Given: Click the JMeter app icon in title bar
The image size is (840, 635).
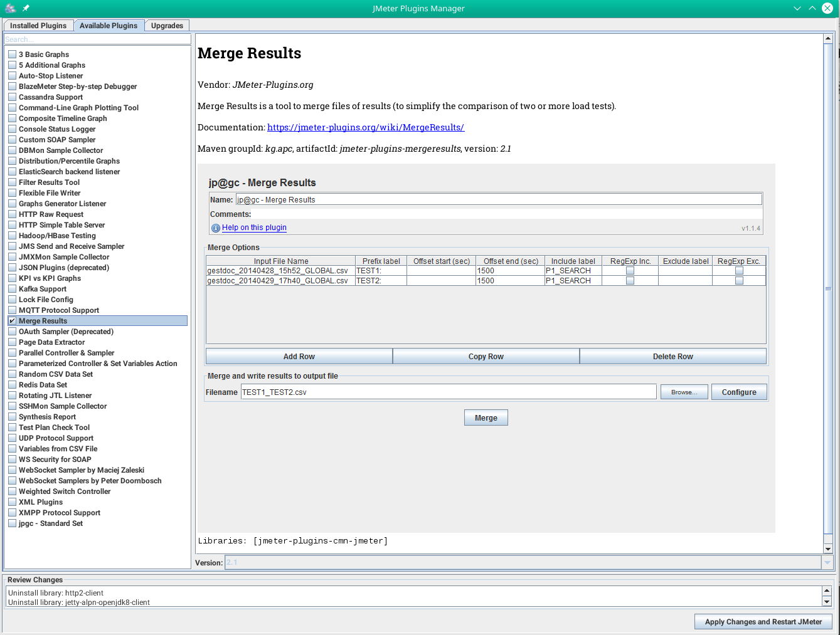Looking at the screenshot, I should coord(10,8).
